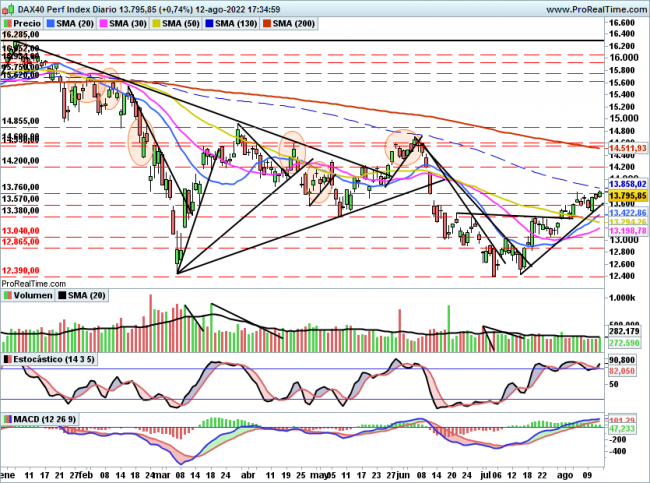
Task: Click the MACD panel legend icon
Action: click(6, 418)
